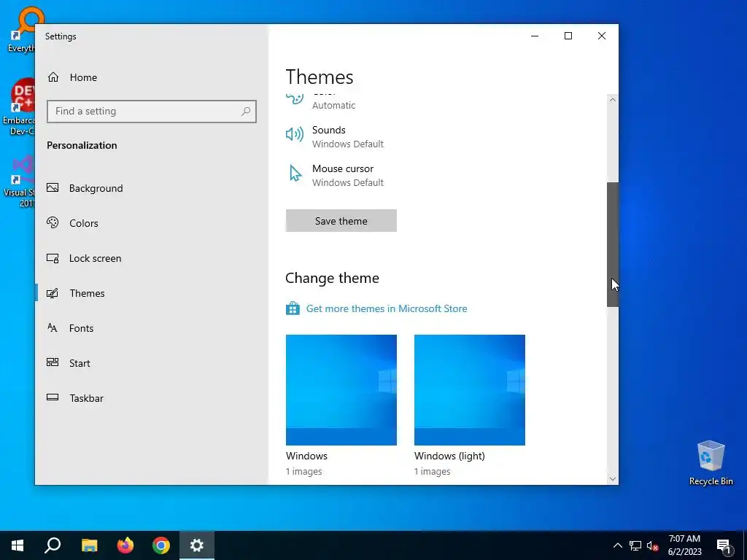Viewport: 747px width, 560px height.
Task: Select the Visual Studio desktop shortcut
Action: (20, 182)
